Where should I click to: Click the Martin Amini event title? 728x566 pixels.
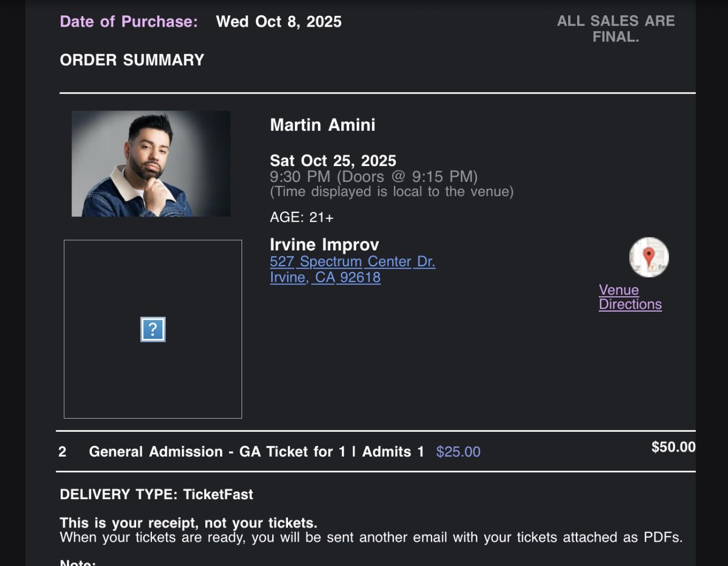tap(322, 125)
